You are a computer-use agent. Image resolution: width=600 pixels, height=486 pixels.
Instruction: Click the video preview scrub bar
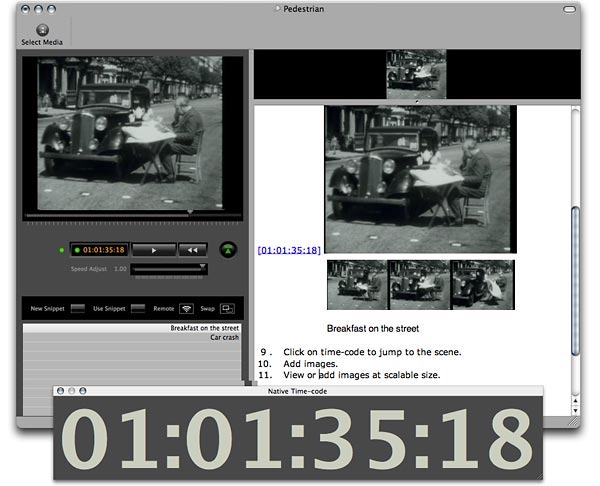tap(133, 213)
